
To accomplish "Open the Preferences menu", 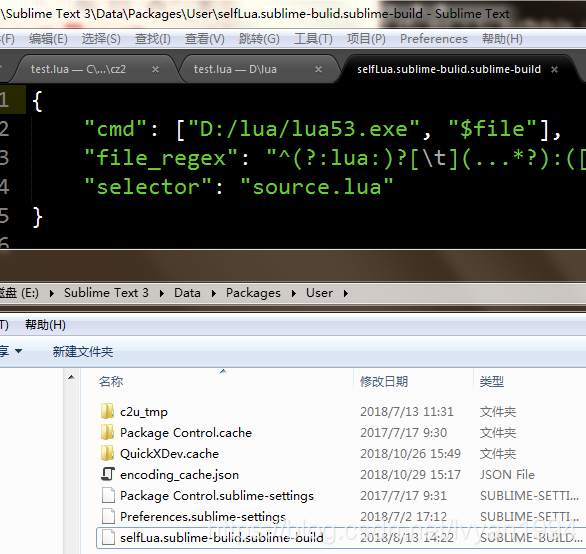I will [434, 39].
